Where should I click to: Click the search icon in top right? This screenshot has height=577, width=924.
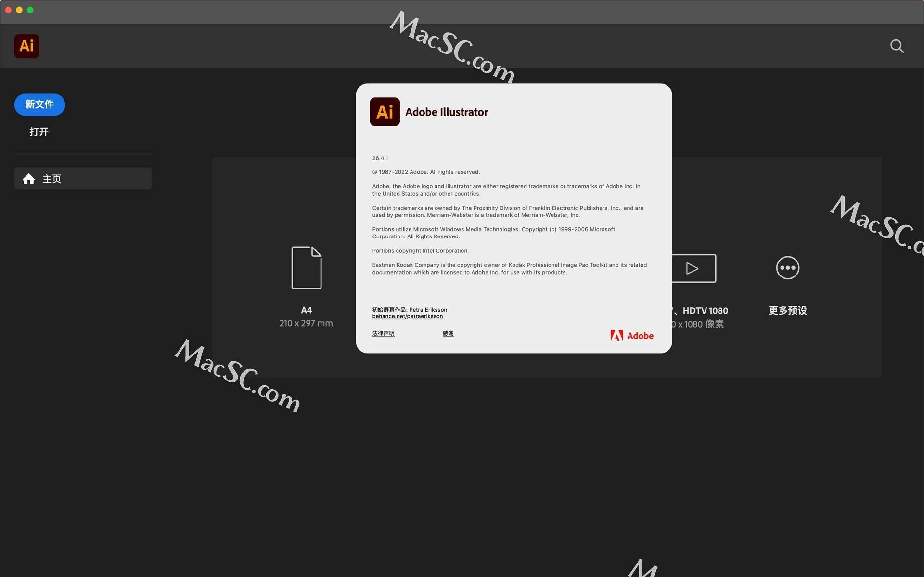click(897, 46)
